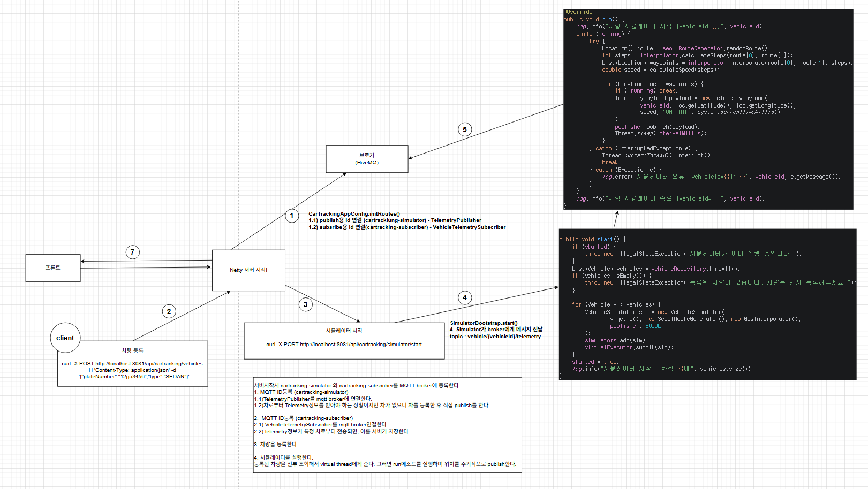The height and width of the screenshot is (489, 868).
Task: Click 'started = true;' line in start() code
Action: [595, 362]
